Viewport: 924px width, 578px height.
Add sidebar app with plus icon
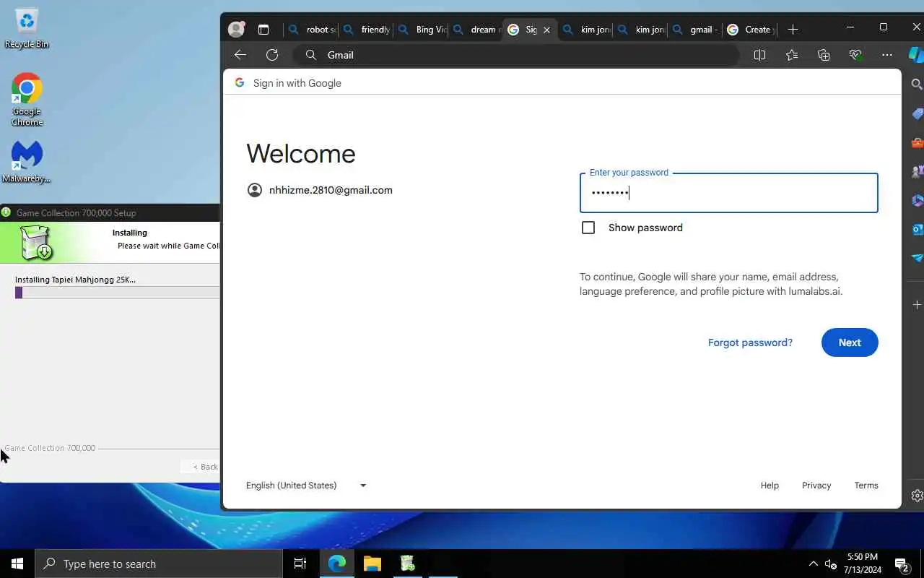917,305
